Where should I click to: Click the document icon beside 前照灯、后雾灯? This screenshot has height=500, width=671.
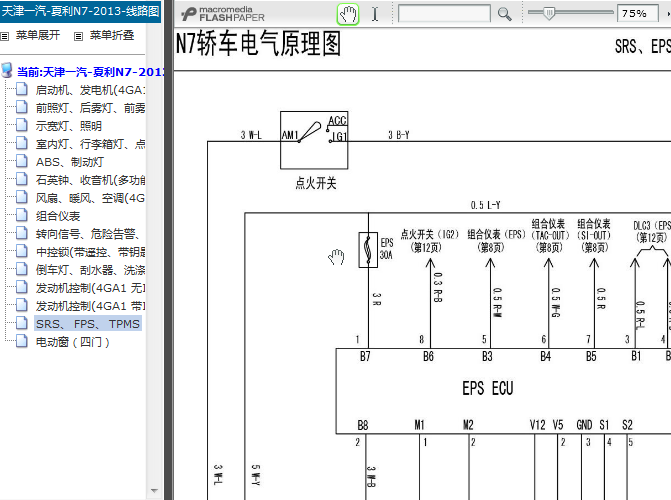21,107
